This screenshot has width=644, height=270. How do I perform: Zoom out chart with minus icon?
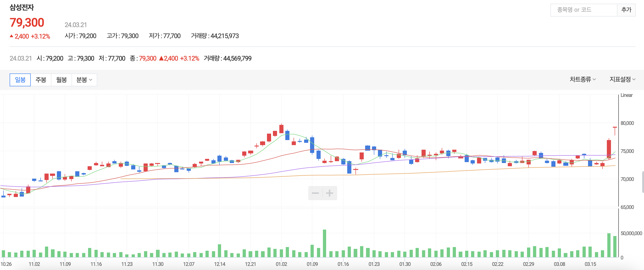(315, 193)
